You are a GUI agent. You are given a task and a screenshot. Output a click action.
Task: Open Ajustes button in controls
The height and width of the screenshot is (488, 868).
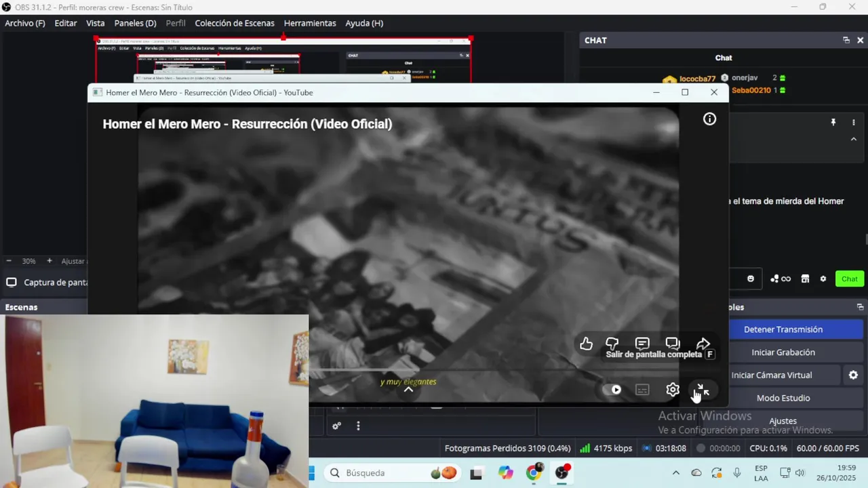click(783, 421)
